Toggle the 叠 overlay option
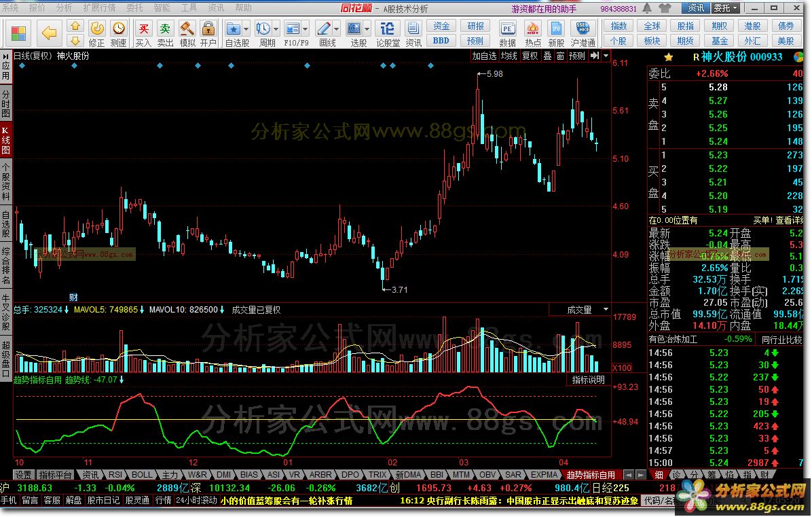This screenshot has height=517, width=812. click(547, 56)
